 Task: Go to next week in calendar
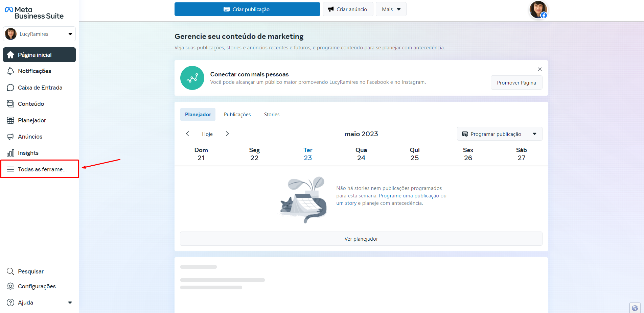coord(227,134)
